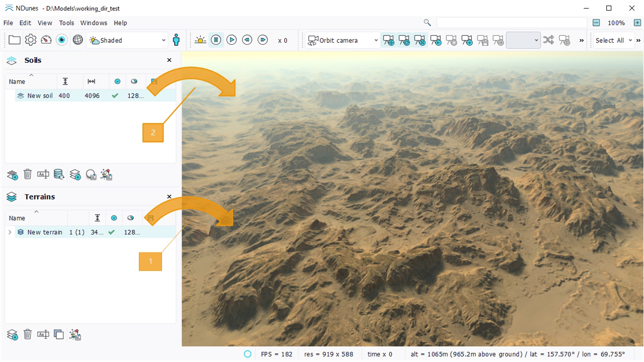Viewport: 644px width, 362px height.
Task: Delete selected soil with trash icon
Action: (28, 174)
